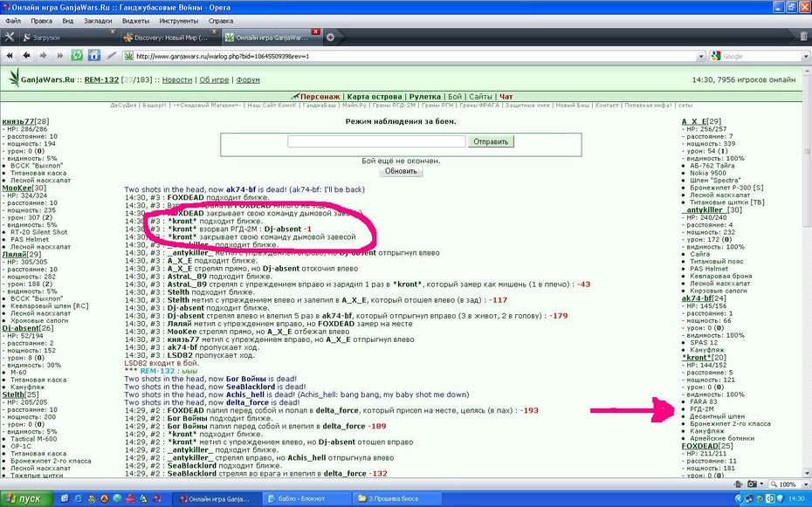The width and height of the screenshot is (812, 507).
Task: Switch to 3.Прошива биоса taskbar folder
Action: click(398, 499)
